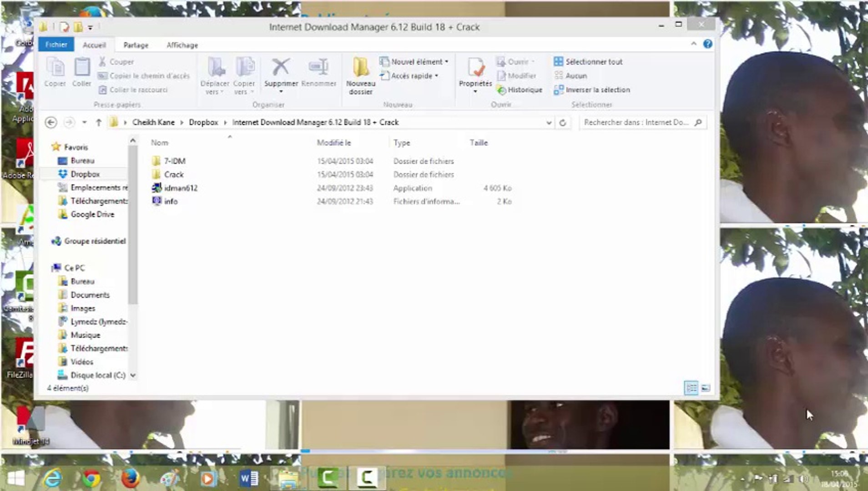Expand the address bar history dropdown

click(549, 123)
